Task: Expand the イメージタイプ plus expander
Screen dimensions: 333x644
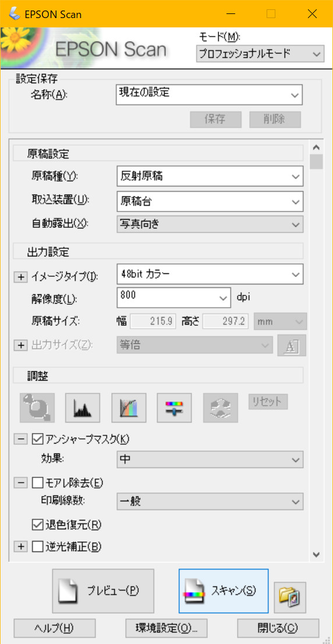Action: pos(20,277)
